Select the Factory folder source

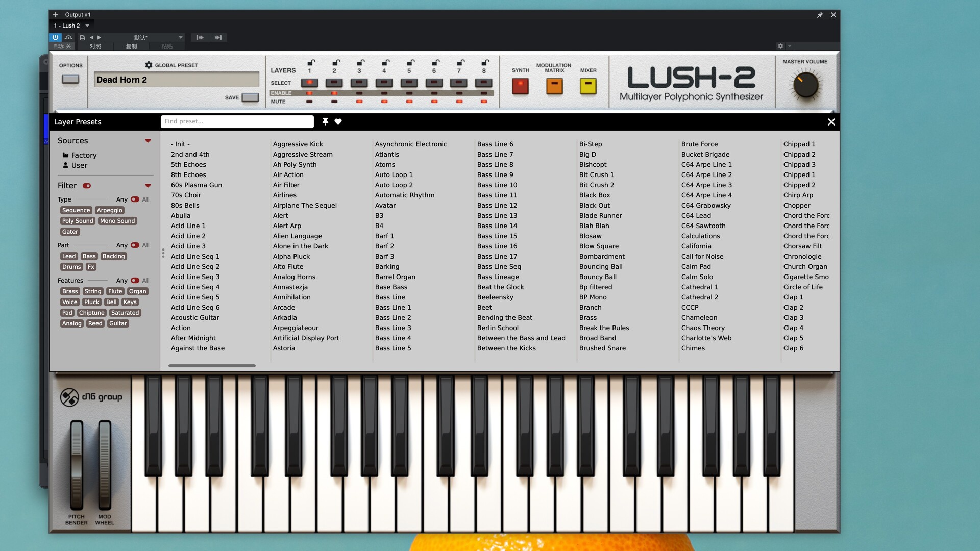click(x=80, y=155)
